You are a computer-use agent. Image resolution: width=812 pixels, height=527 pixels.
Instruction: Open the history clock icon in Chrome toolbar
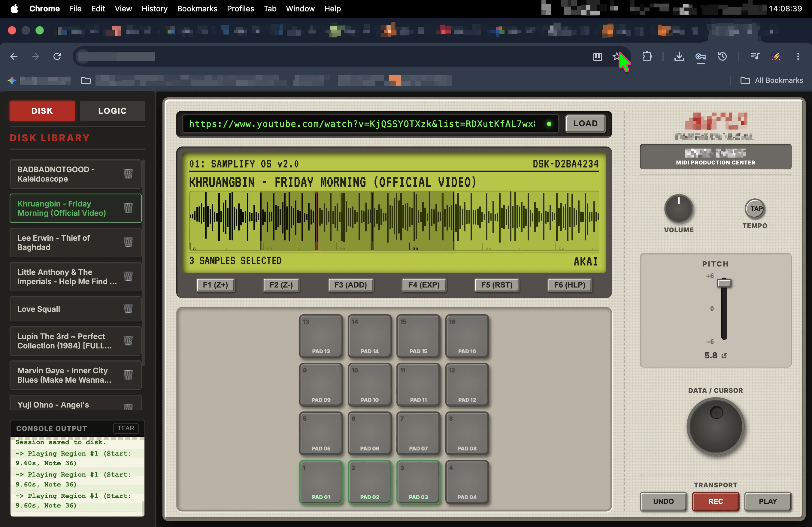[722, 56]
